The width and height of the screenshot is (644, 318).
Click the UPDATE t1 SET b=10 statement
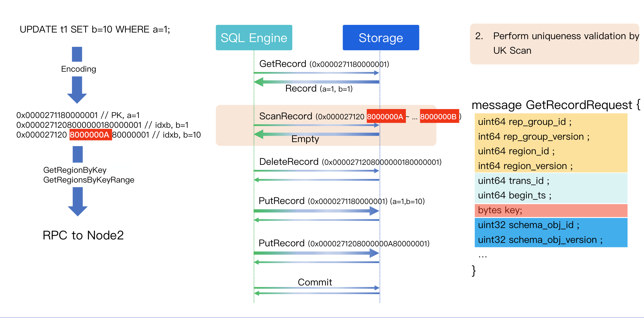pyautogui.click(x=95, y=29)
